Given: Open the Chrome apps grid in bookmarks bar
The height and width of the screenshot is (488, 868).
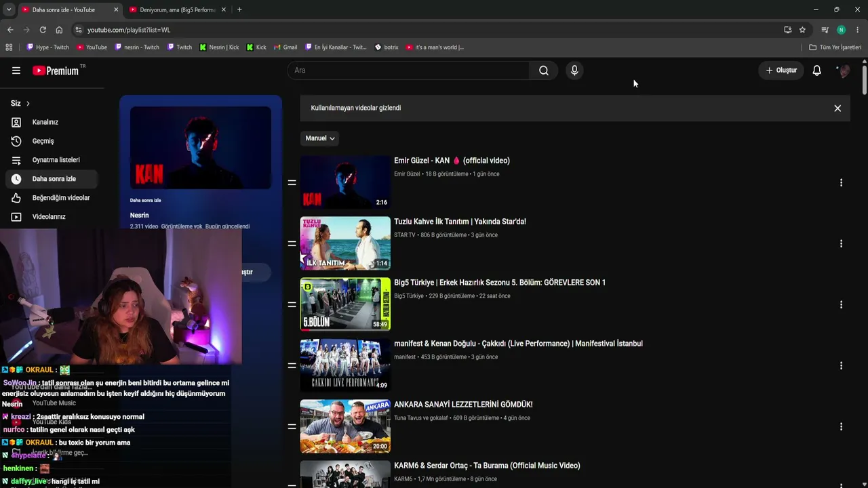Looking at the screenshot, I should tap(9, 47).
